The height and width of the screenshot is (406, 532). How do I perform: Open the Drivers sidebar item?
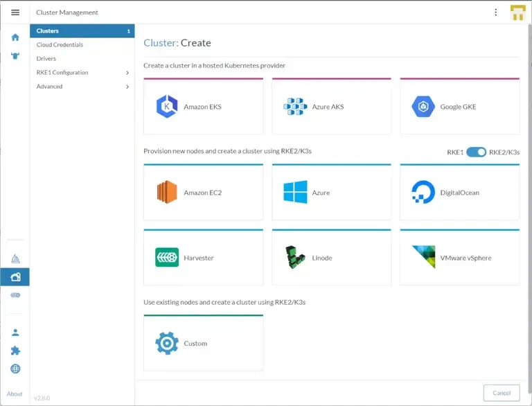click(46, 59)
